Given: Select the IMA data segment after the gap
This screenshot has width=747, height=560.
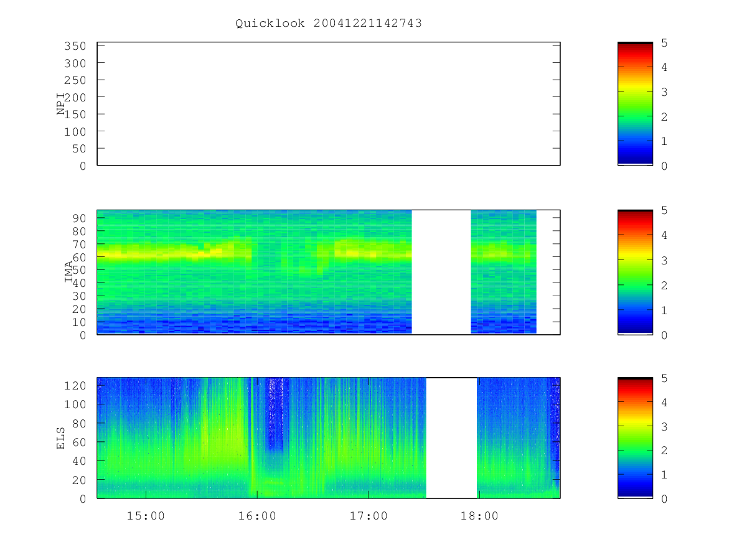Looking at the screenshot, I should pyautogui.click(x=504, y=272).
